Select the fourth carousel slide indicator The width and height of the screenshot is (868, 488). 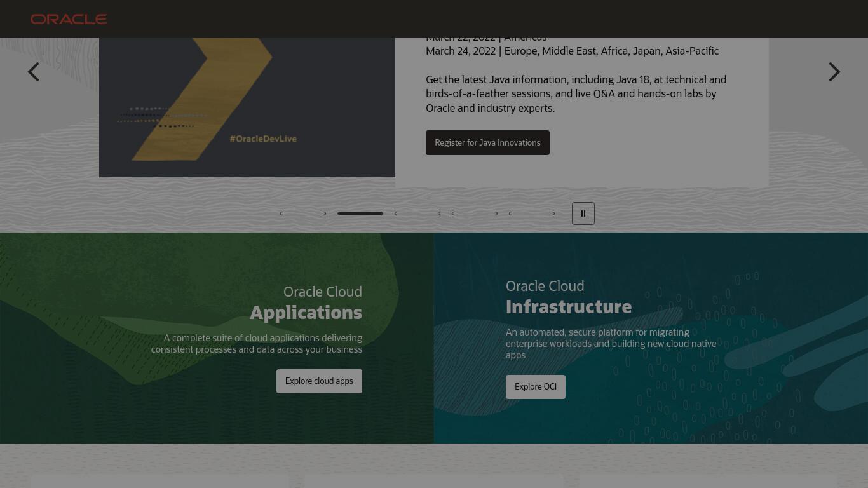pos(475,213)
